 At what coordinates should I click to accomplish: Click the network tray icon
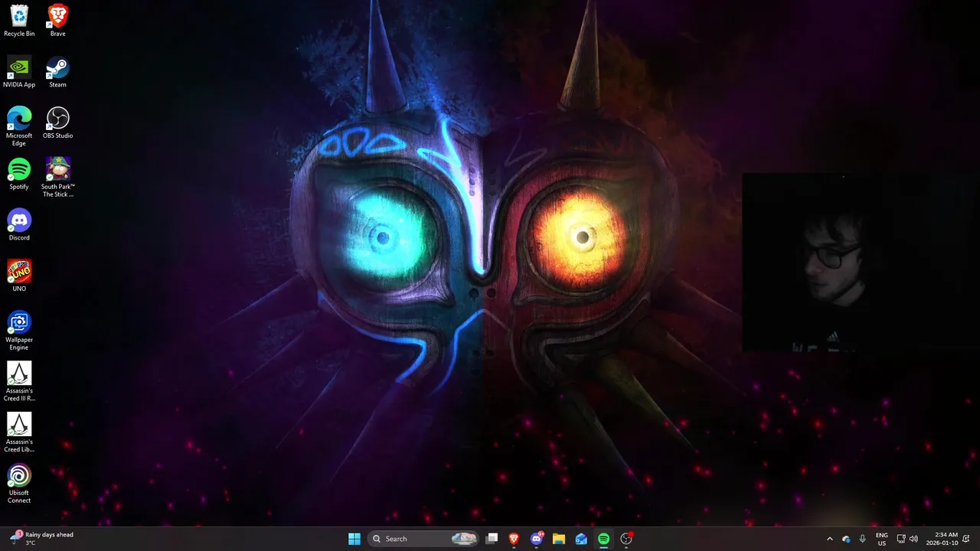[901, 539]
